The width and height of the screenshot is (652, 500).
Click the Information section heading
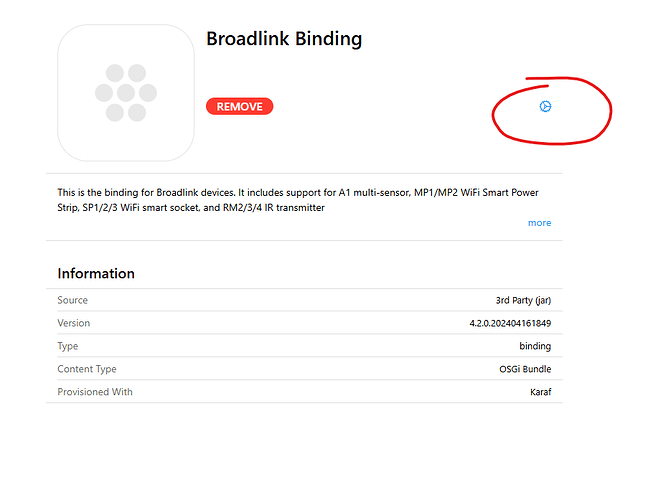click(96, 274)
